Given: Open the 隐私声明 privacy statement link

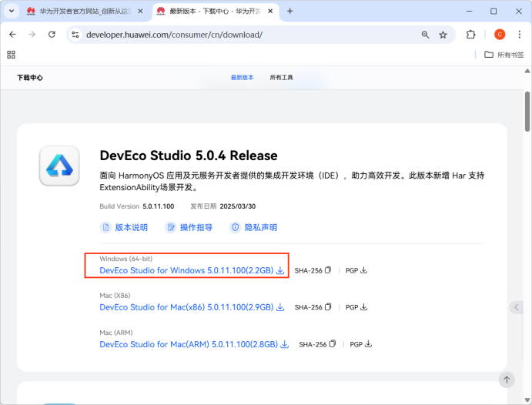Looking at the screenshot, I should tap(253, 227).
